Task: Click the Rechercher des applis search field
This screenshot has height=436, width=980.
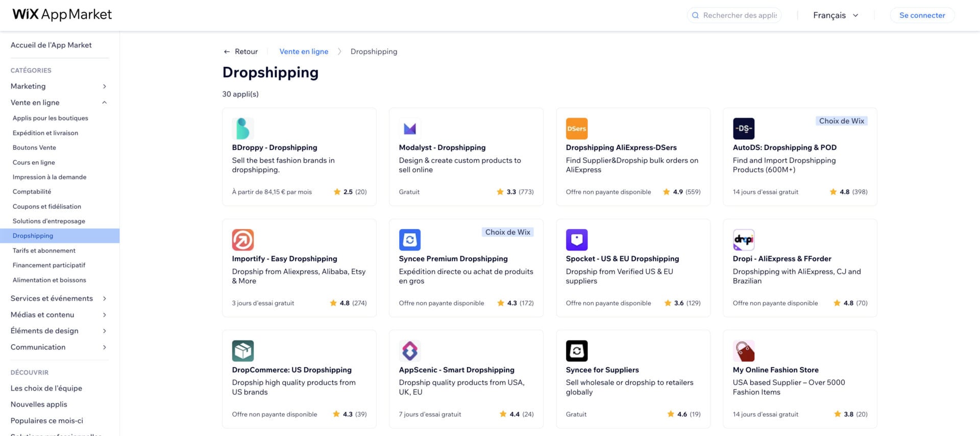Action: [734, 15]
